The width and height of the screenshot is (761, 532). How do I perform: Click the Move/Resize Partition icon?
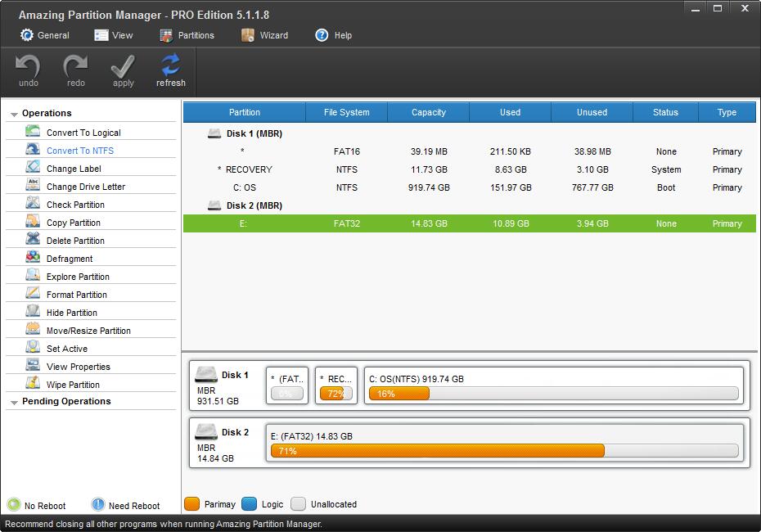[x=33, y=329]
